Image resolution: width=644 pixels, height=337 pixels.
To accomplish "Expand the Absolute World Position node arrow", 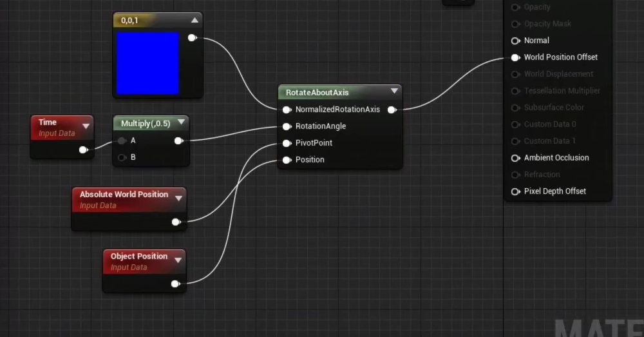I will point(178,198).
